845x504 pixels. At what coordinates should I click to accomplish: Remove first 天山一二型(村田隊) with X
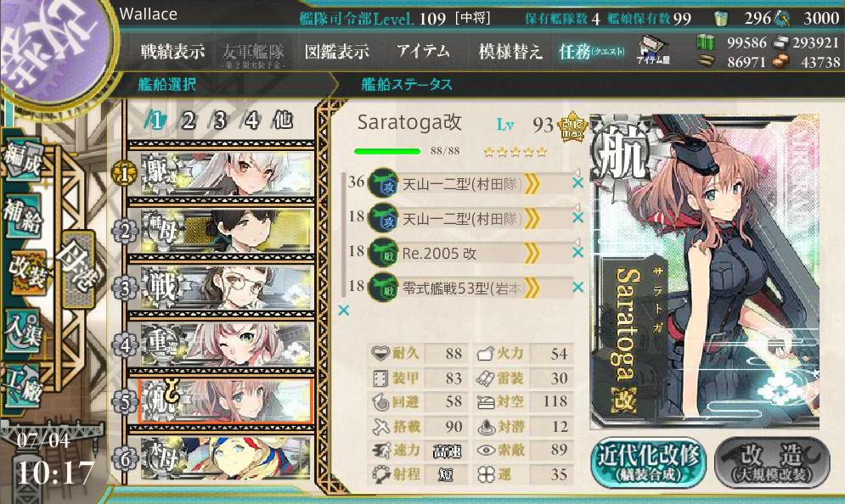tap(577, 183)
